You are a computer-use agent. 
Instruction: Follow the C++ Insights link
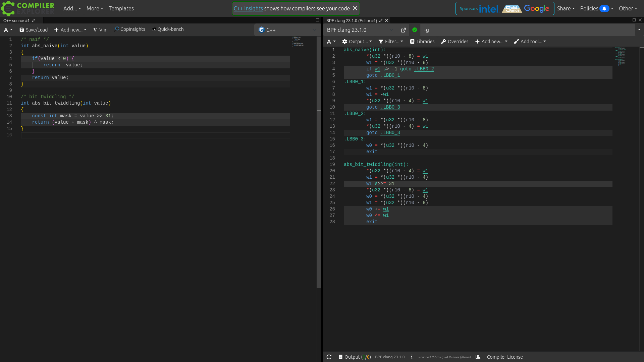[x=248, y=8]
